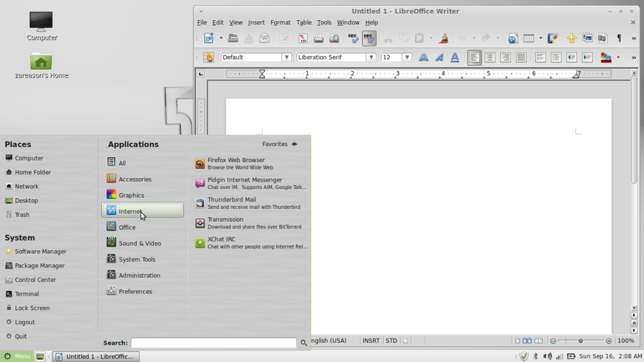Click the Print File Directly icon
The image size is (644, 362).
[x=319, y=39]
